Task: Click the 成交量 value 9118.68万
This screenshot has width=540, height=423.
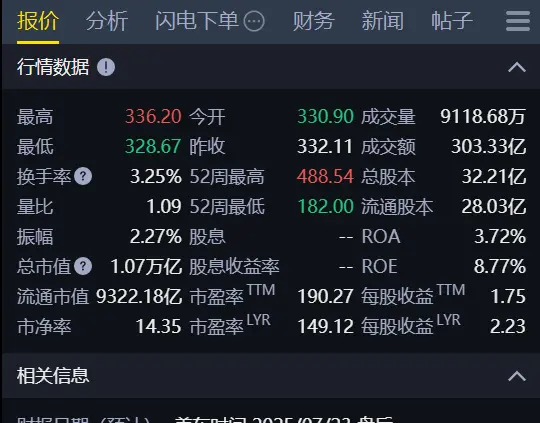Action: (483, 116)
